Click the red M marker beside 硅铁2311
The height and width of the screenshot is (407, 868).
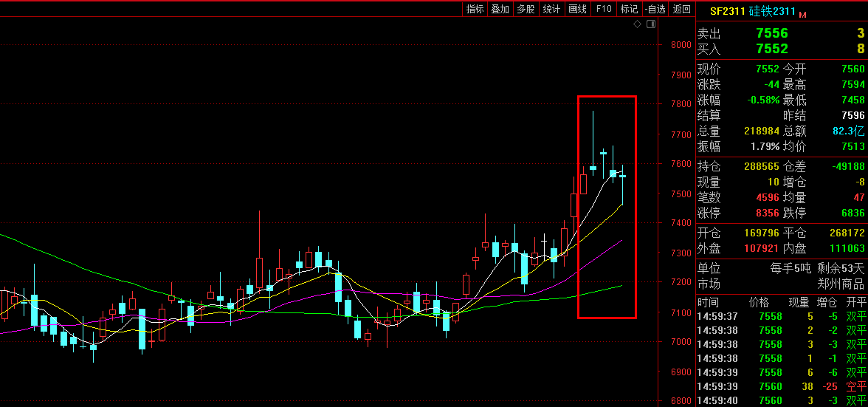[x=802, y=14]
